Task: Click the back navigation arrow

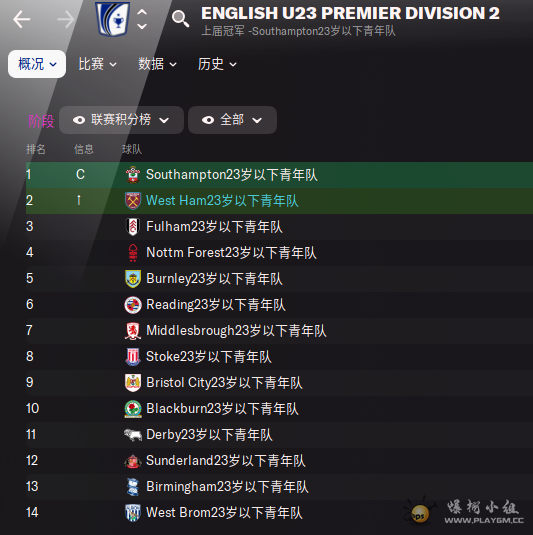Action: tap(21, 19)
